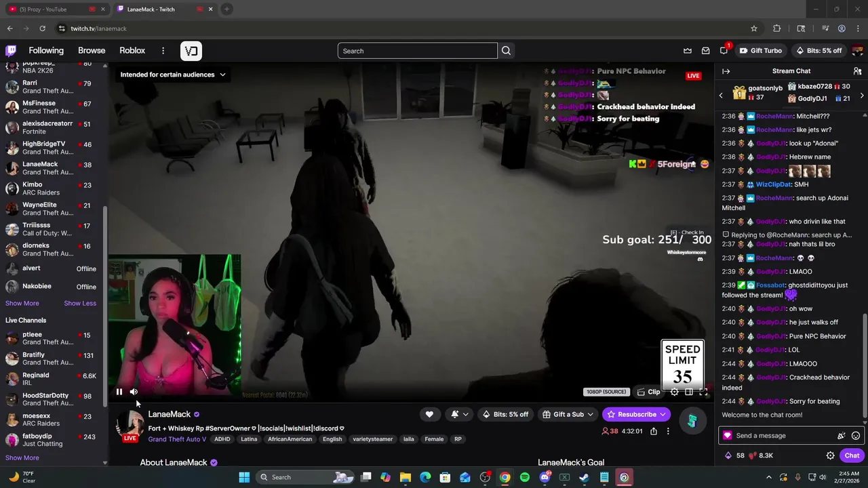Click in the Send a message field
This screenshot has width=868, height=488.
784,436
